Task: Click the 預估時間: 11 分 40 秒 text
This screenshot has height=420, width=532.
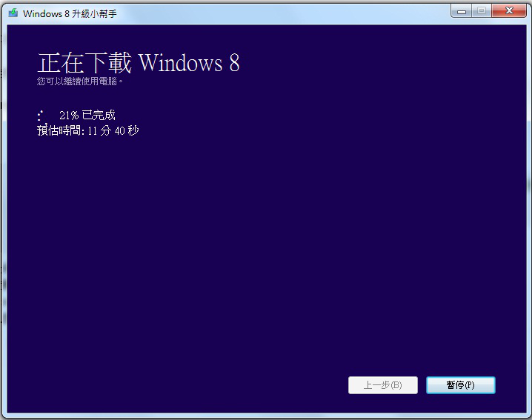Action: point(88,130)
